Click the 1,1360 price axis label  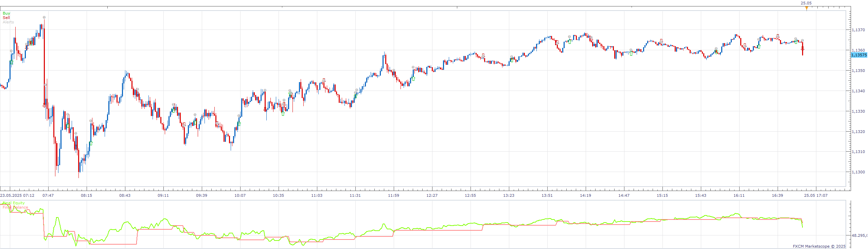858,50
